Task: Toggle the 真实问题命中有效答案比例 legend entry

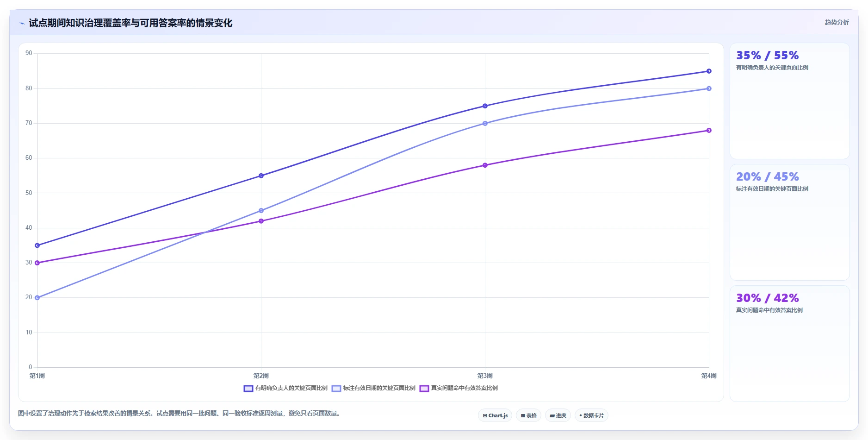Action: 459,388
